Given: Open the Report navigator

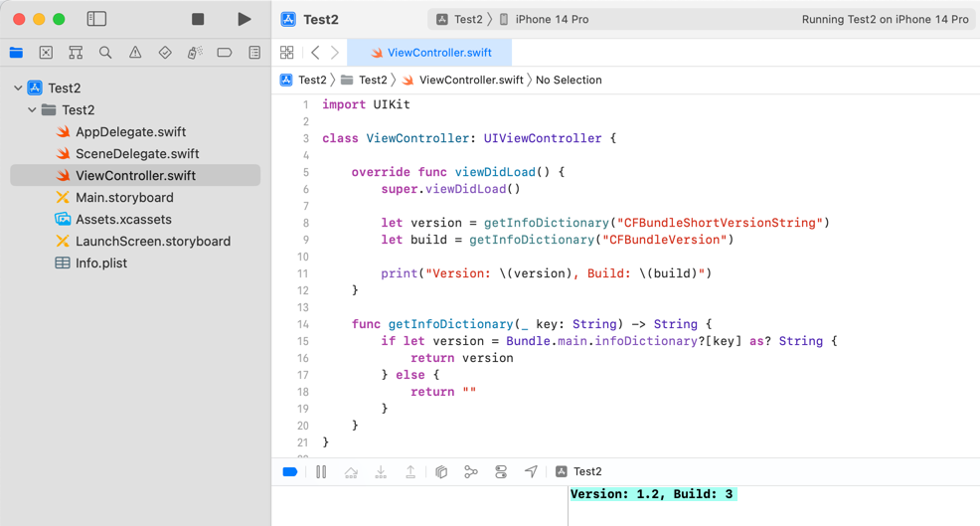Looking at the screenshot, I should tap(254, 53).
